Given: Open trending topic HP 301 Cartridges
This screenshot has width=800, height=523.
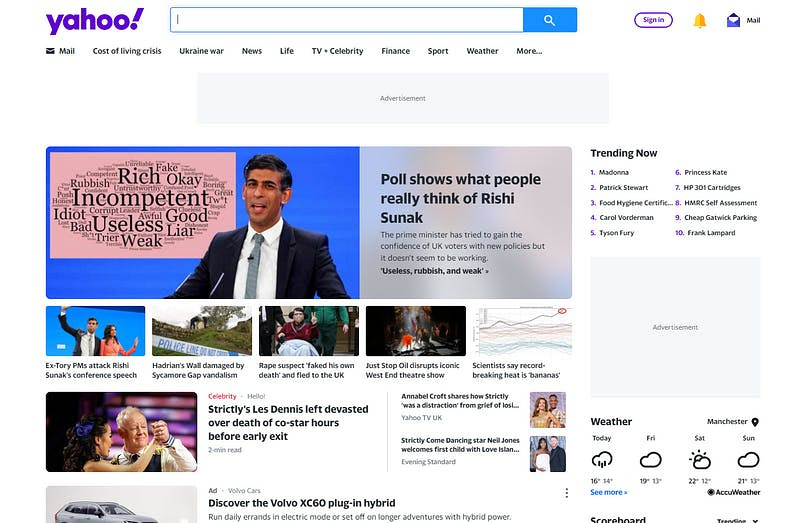Looking at the screenshot, I should (x=712, y=187).
